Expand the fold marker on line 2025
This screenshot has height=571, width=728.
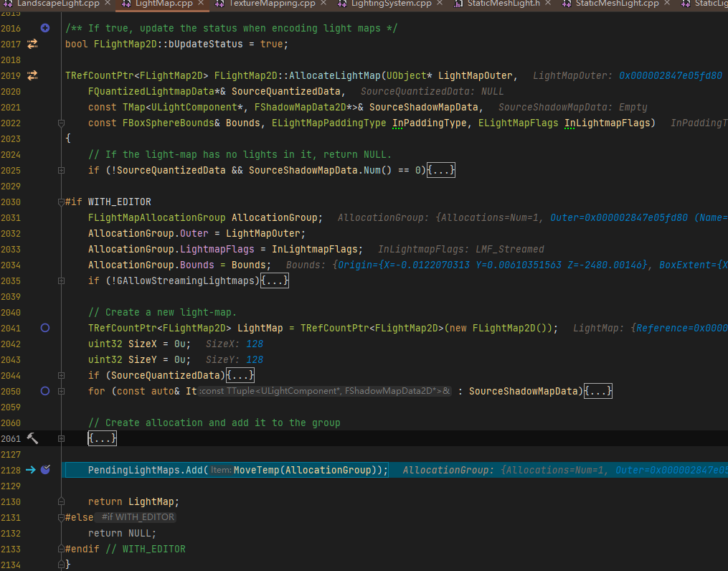[61, 171]
